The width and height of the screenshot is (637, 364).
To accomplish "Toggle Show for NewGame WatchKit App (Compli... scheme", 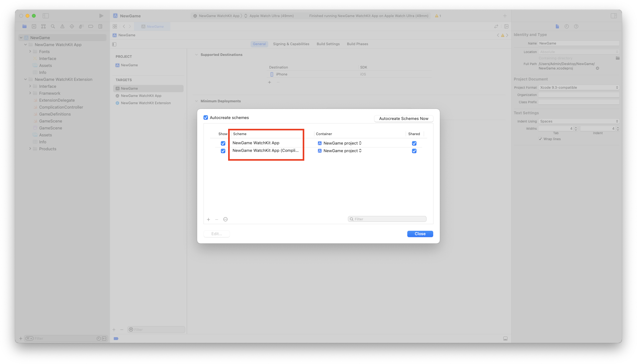I will [223, 151].
